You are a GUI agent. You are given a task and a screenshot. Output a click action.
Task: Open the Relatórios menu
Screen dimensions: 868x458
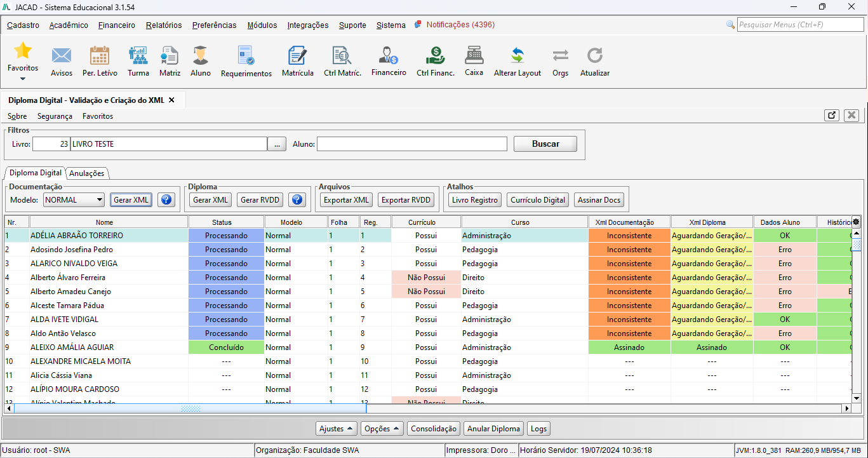pyautogui.click(x=164, y=25)
